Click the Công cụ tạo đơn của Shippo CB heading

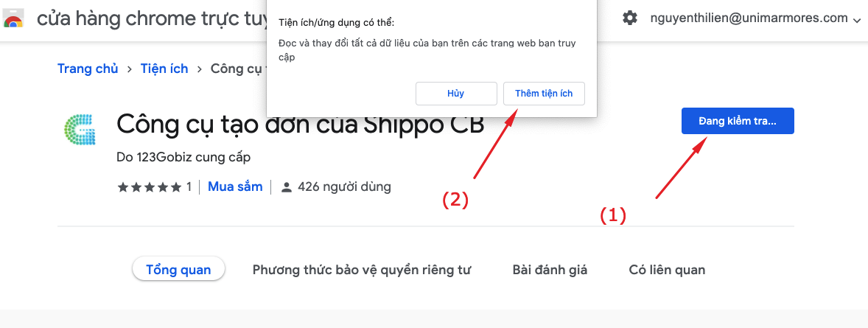point(301,125)
